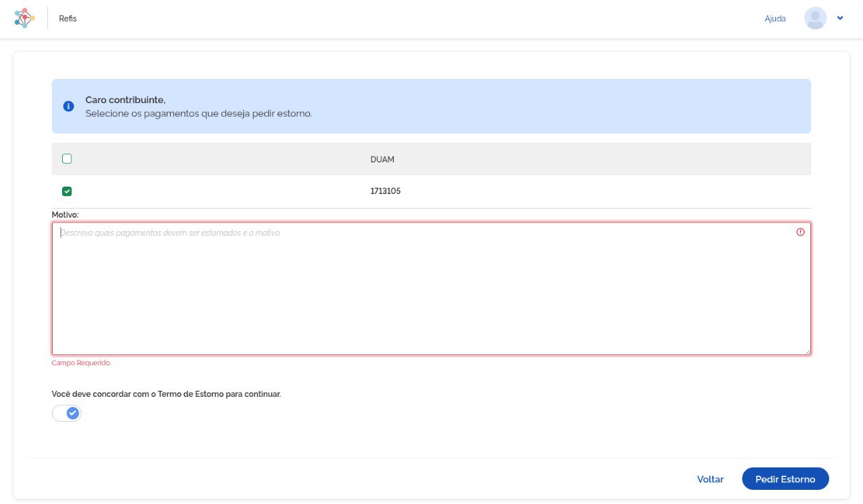The width and height of the screenshot is (863, 504).
Task: Open the user avatar profile icon
Action: 816,18
